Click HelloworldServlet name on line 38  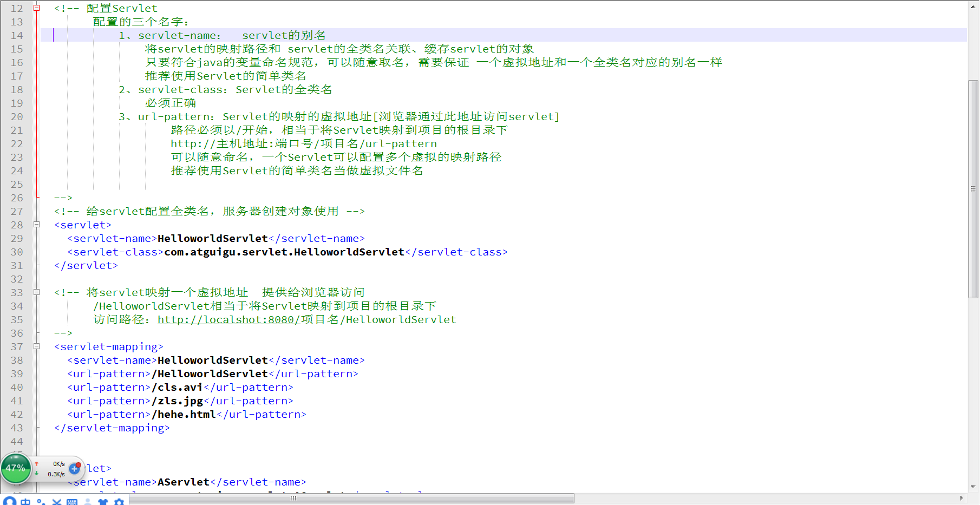[x=213, y=360]
